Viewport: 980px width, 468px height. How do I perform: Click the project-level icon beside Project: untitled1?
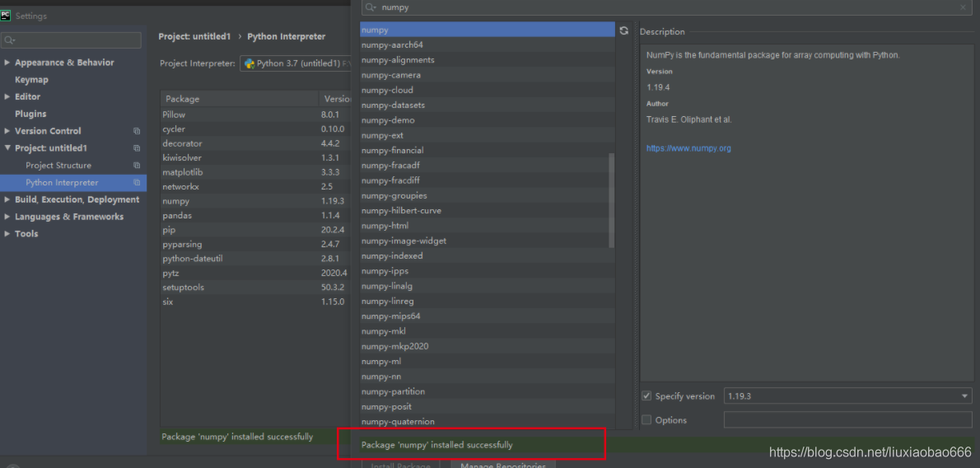136,148
